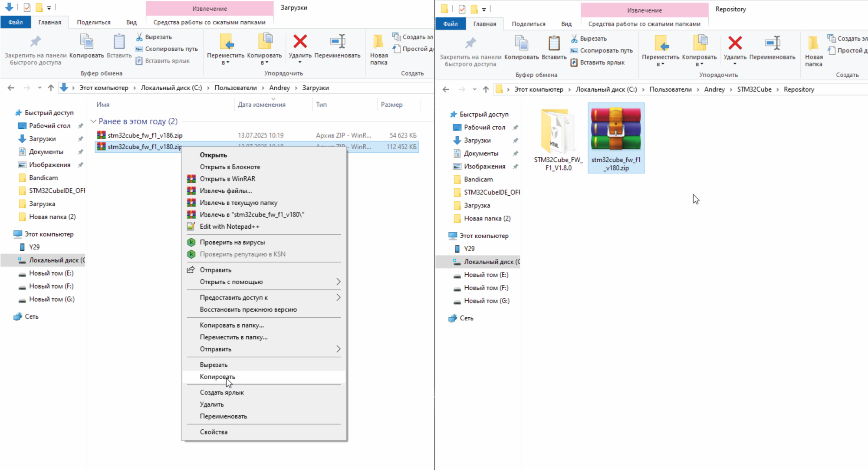Switch to Главная tab in the Загрузки window
This screenshot has width=868, height=470.
point(50,22)
